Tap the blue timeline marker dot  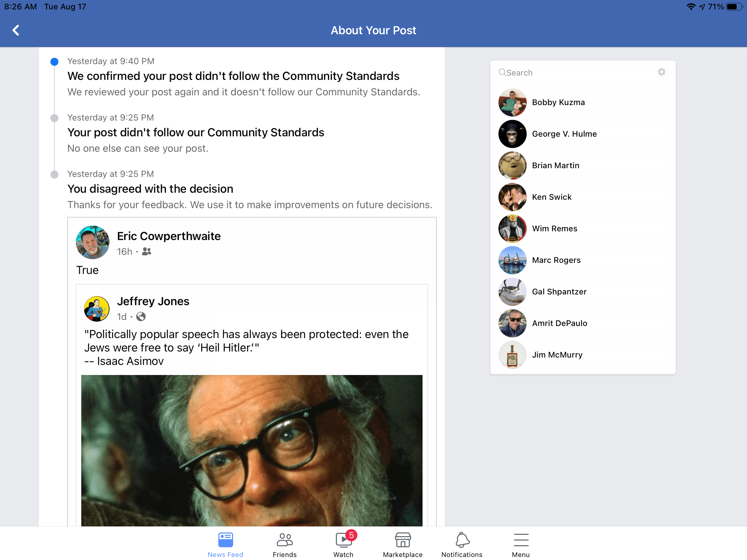tap(54, 62)
